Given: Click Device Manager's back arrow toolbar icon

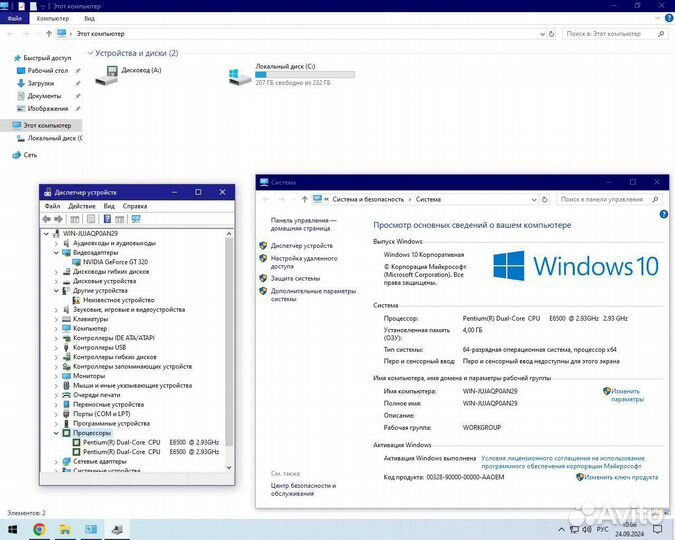Looking at the screenshot, I should coord(47,219).
